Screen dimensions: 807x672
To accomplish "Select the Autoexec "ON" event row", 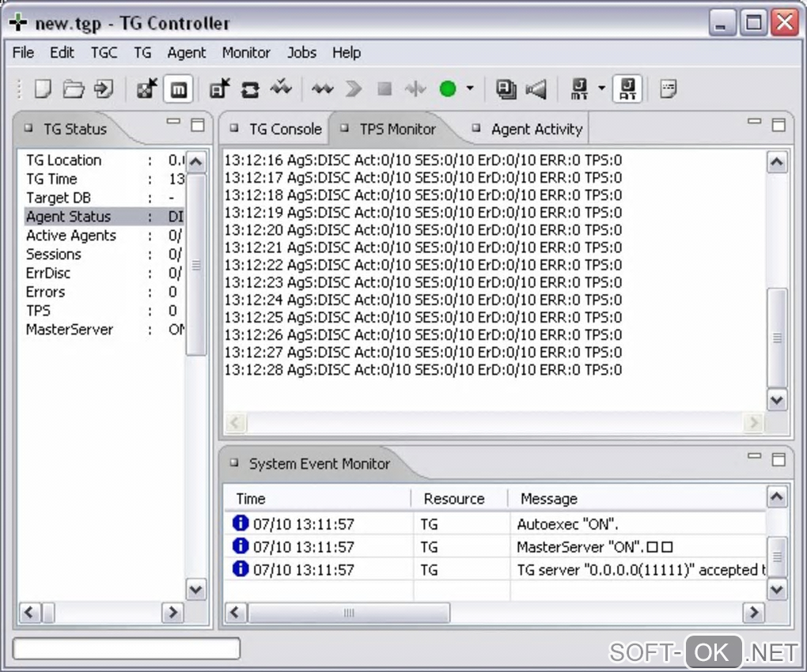I will [x=495, y=524].
